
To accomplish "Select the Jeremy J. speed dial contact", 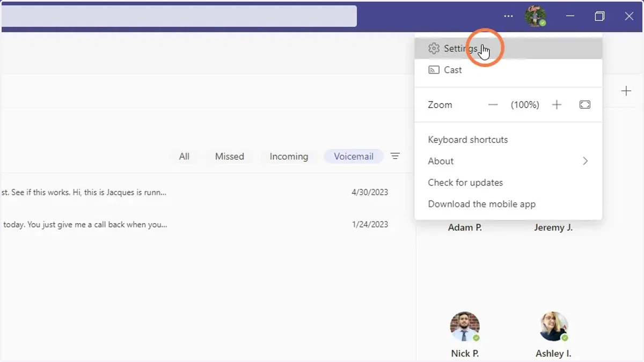I will point(553,227).
